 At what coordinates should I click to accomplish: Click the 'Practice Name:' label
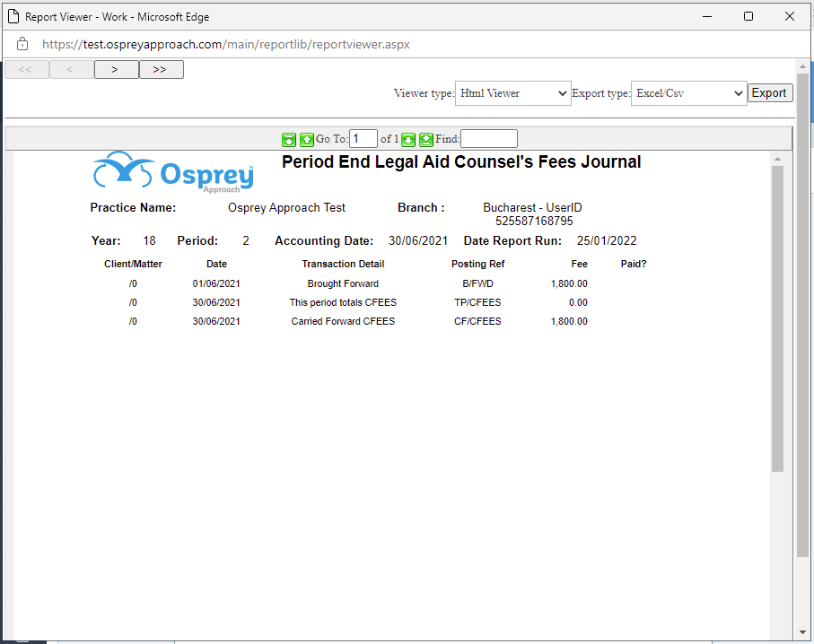[x=133, y=207]
